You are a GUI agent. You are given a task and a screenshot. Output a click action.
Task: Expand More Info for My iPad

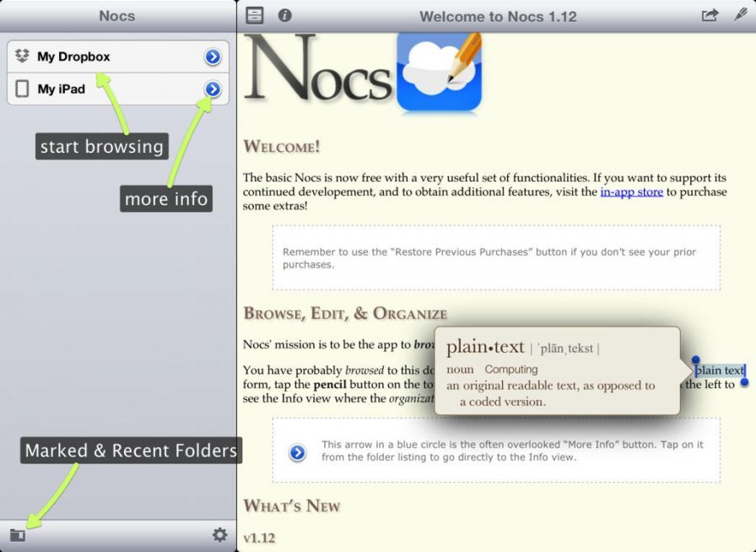pos(213,88)
